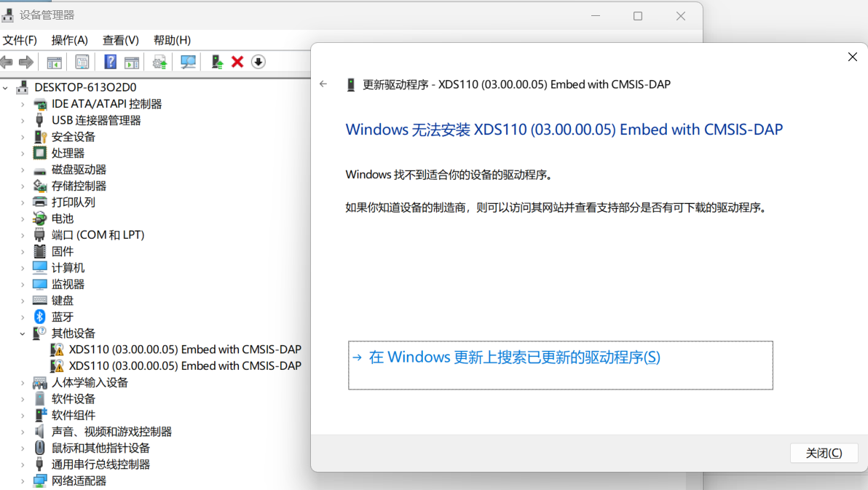The width and height of the screenshot is (868, 490).
Task: Click the 关闭(C) button
Action: 824,453
